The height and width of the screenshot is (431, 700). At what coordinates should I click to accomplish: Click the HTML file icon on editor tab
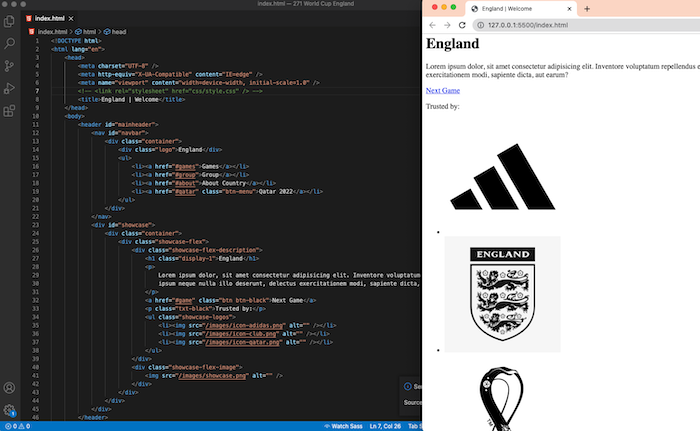click(29, 18)
